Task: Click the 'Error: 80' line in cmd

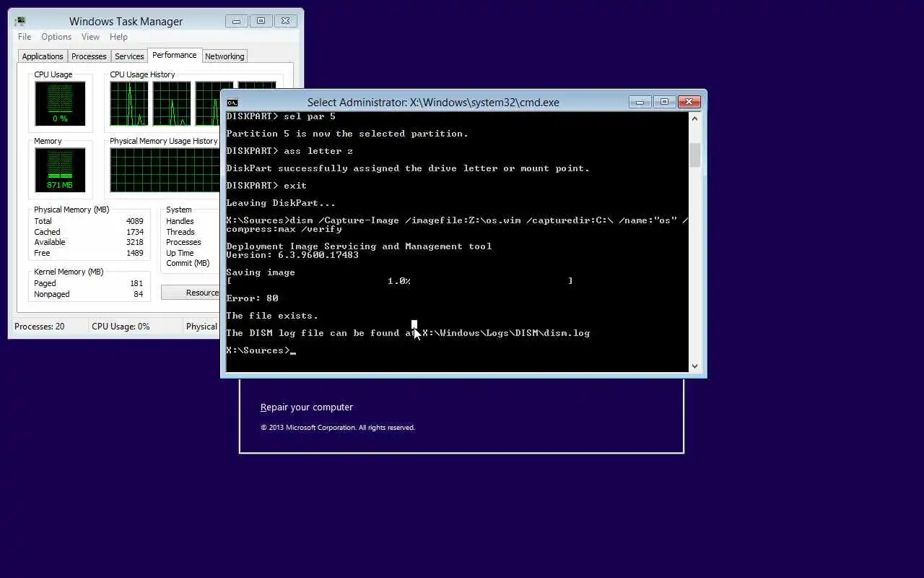Action: [x=252, y=298]
